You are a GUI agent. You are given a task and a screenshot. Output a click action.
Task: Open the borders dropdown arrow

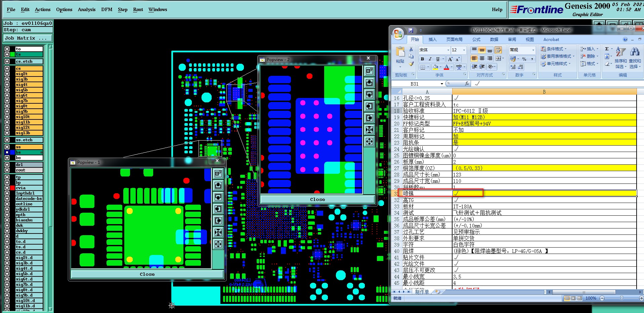pyautogui.click(x=428, y=67)
